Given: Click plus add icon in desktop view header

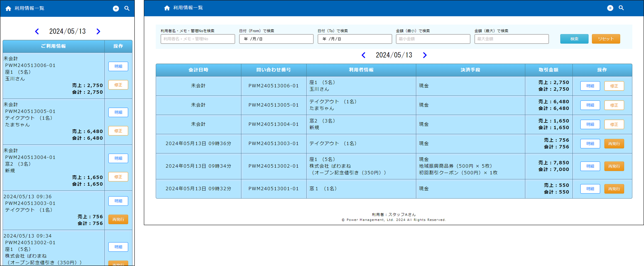Looking at the screenshot, I should coord(610,8).
